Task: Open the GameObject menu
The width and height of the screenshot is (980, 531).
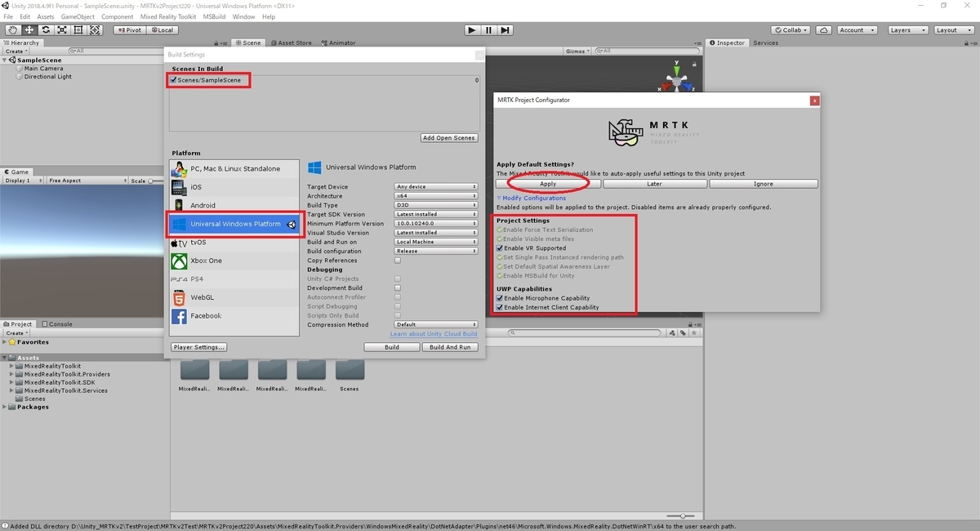Action: [78, 16]
